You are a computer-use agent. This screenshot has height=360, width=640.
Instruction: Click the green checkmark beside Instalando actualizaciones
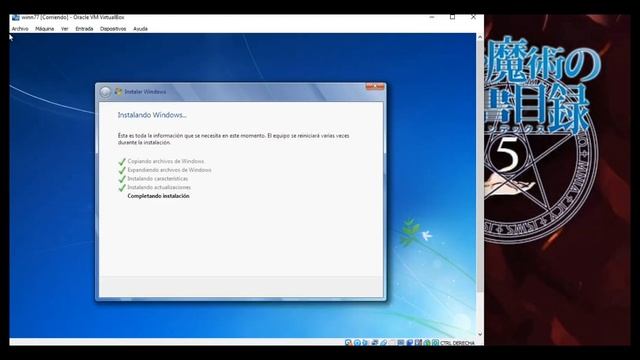click(122, 188)
